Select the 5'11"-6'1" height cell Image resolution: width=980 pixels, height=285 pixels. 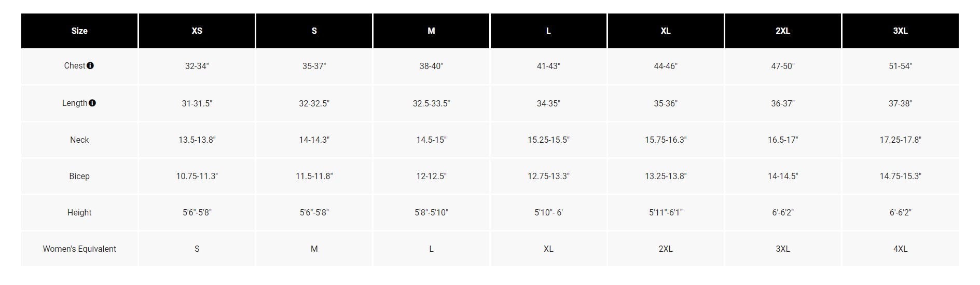(x=666, y=213)
